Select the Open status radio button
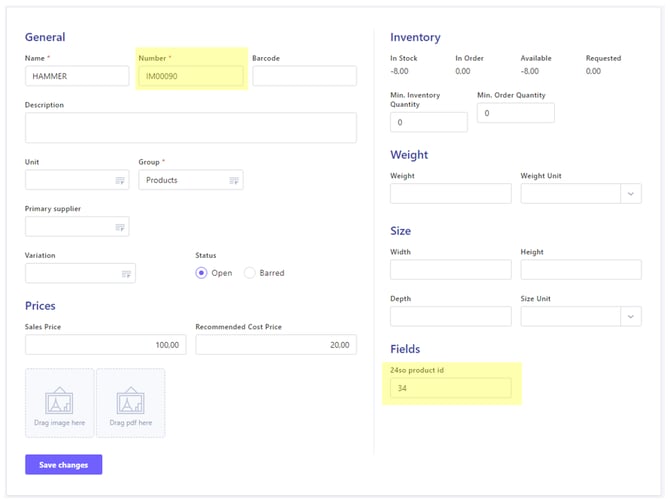Viewport: 670px width, 502px height. [x=202, y=273]
